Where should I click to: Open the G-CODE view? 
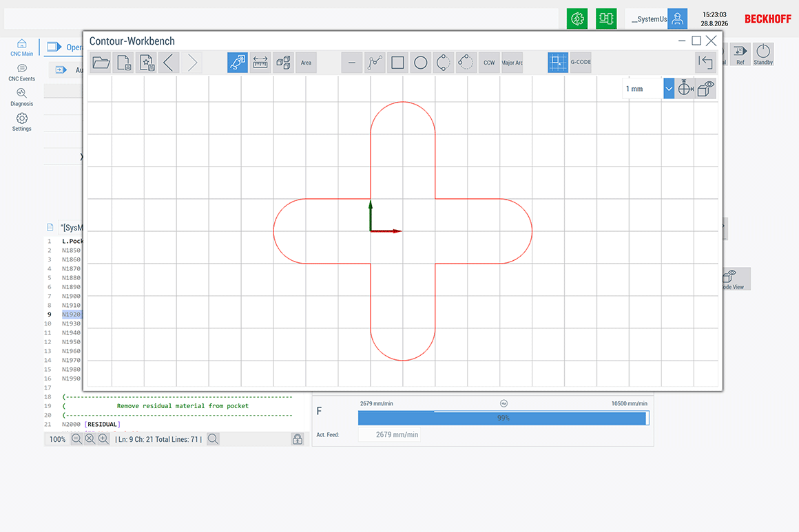581,63
